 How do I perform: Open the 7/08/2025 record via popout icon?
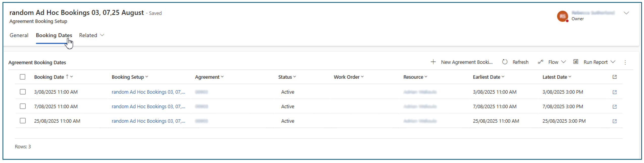614,107
